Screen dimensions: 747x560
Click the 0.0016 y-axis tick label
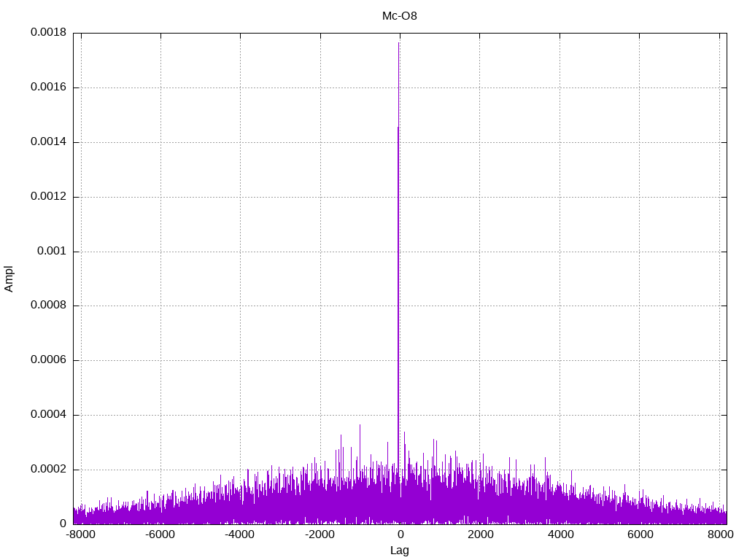pos(48,87)
